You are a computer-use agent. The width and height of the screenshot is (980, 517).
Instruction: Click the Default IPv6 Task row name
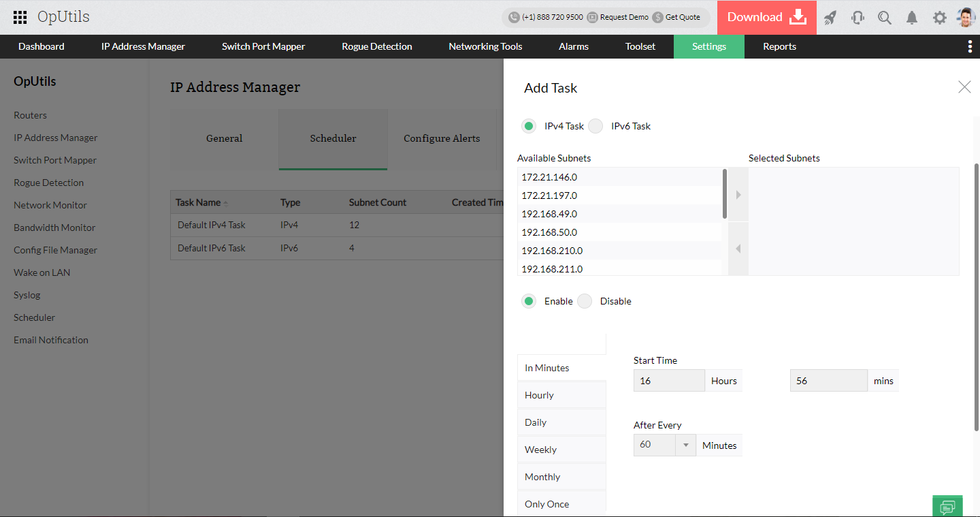coord(212,248)
